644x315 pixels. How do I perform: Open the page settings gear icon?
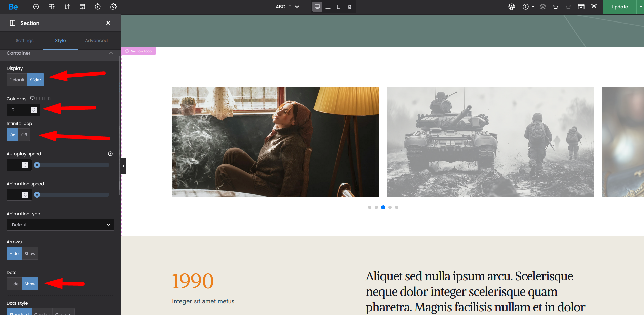[x=113, y=7]
